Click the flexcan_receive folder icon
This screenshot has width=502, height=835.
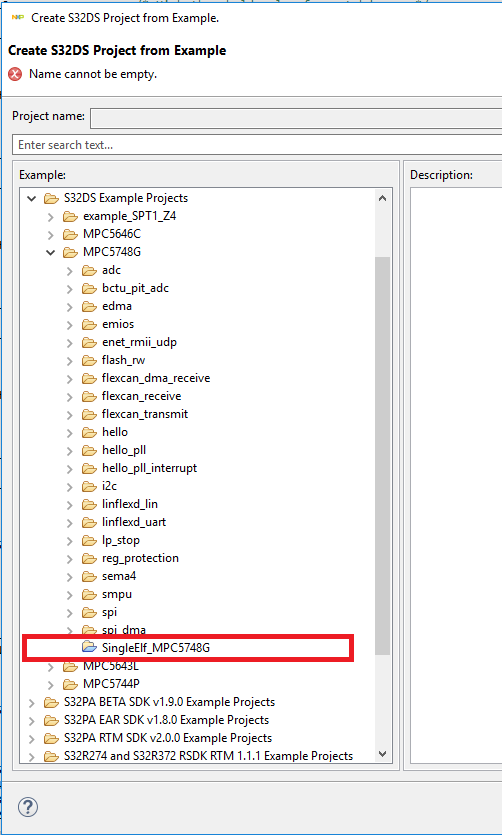pyautogui.click(x=89, y=396)
